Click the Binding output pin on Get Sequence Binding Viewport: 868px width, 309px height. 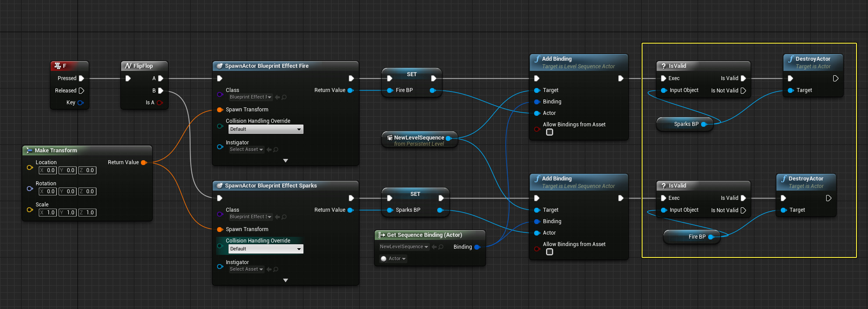pos(477,247)
